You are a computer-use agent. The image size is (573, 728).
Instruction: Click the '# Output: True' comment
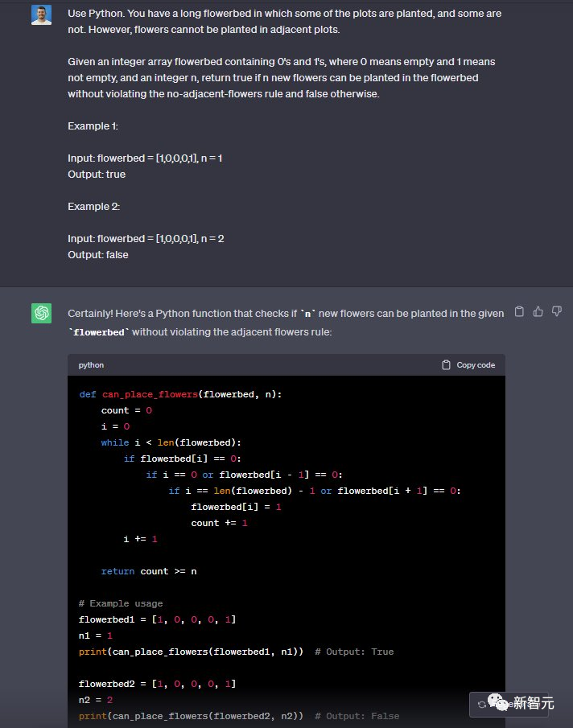click(x=354, y=652)
